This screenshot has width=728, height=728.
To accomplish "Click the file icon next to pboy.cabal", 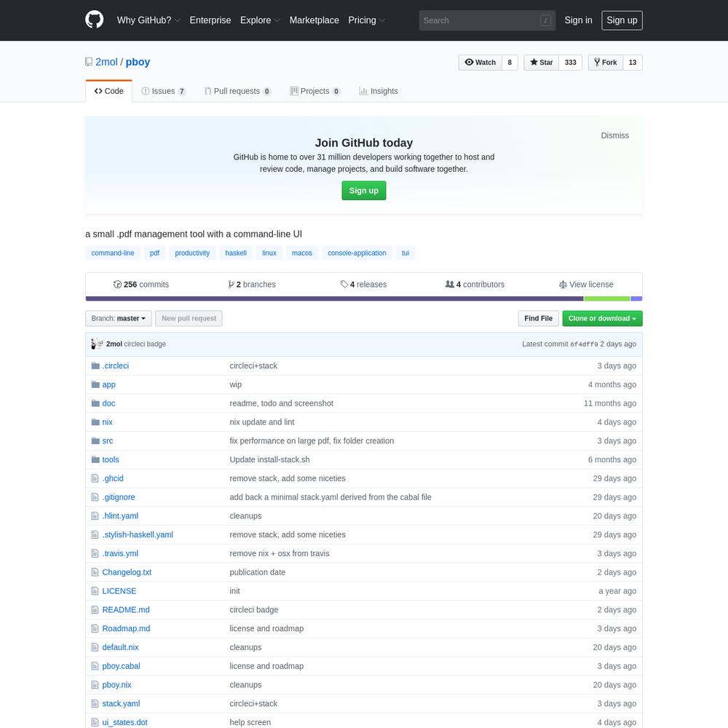I will [95, 666].
